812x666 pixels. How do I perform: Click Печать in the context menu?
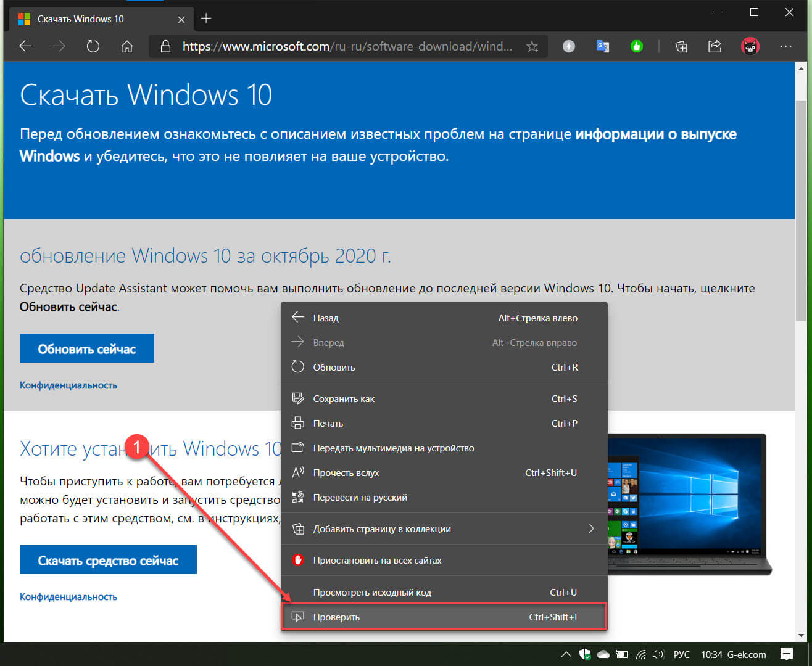pos(444,424)
